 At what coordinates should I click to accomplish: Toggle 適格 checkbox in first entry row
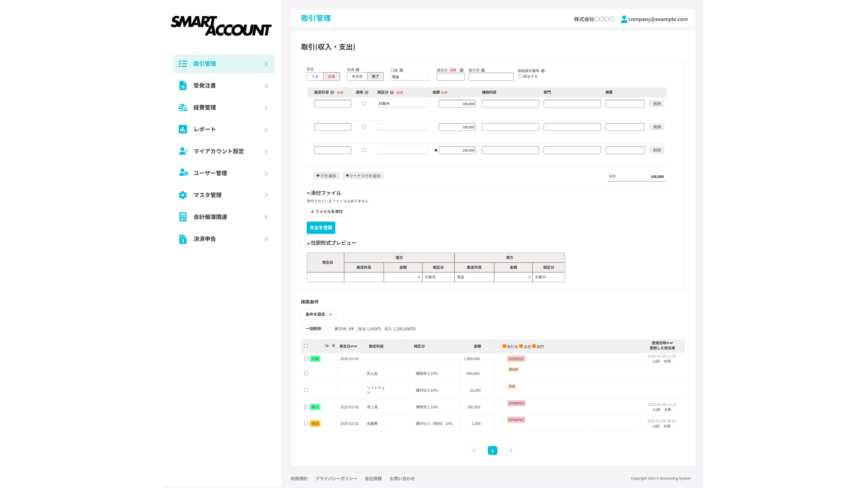click(364, 104)
